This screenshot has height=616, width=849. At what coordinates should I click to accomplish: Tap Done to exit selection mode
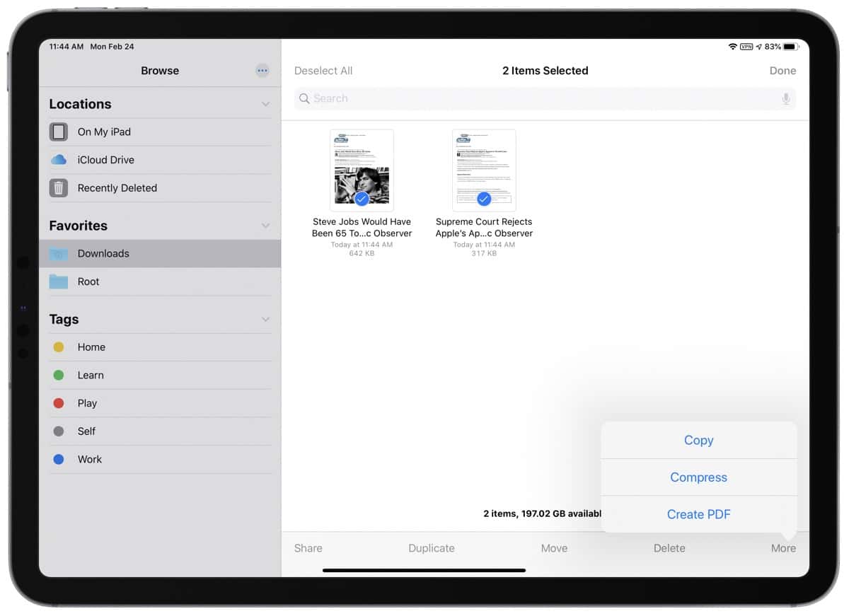point(782,70)
